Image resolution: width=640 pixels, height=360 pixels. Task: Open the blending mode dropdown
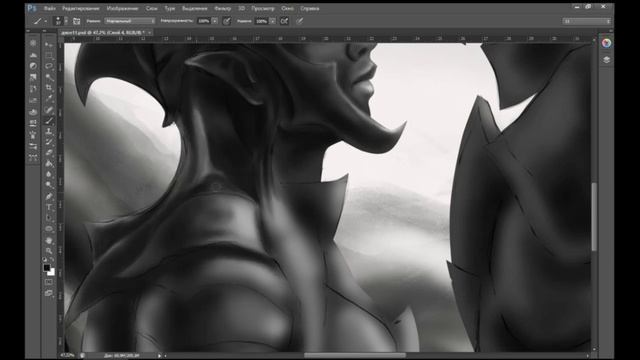(x=130, y=21)
